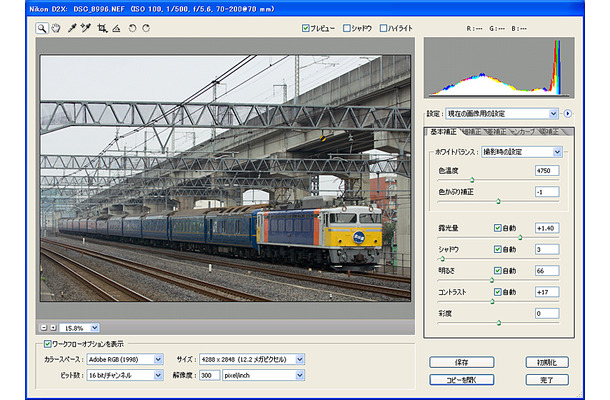The width and height of the screenshot is (610, 400).
Task: Click the 色かぶり補正 value field
Action: pyautogui.click(x=547, y=192)
